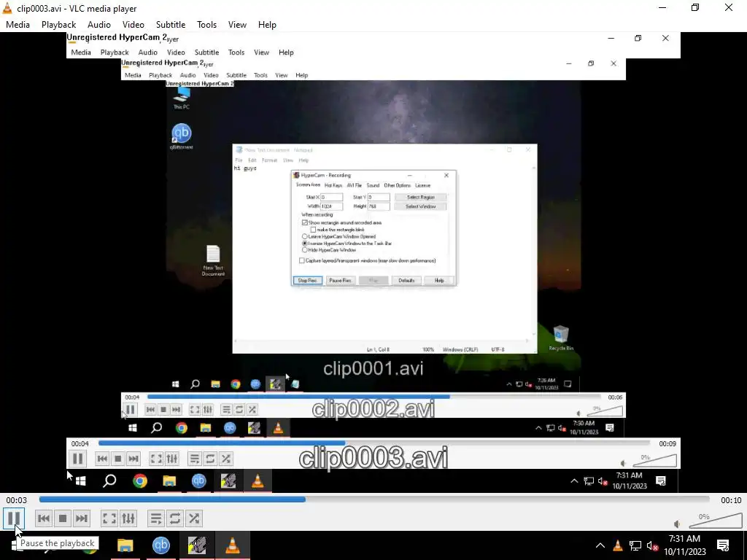This screenshot has width=747, height=560.
Task: Open HyperCam from the live taskbar
Action: [x=197, y=545]
